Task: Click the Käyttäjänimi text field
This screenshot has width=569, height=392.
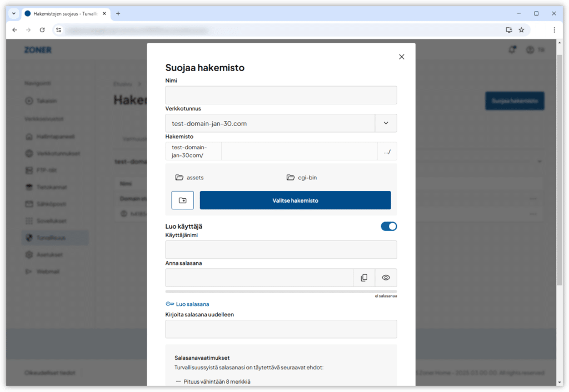Action: click(281, 250)
